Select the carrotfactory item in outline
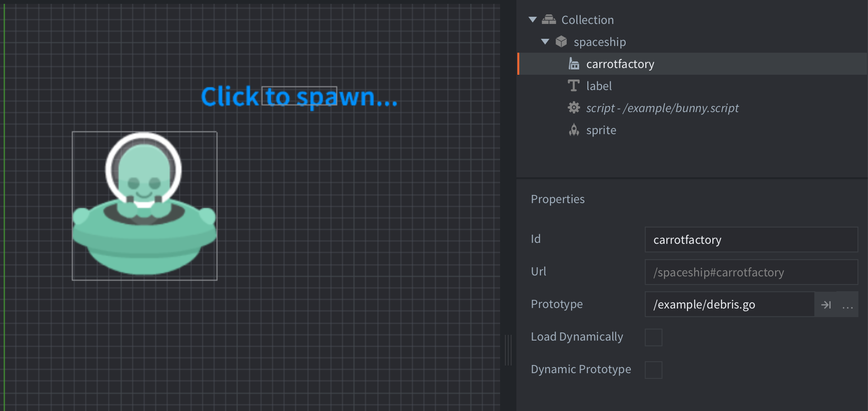Screen dimensions: 868x411 point(620,64)
